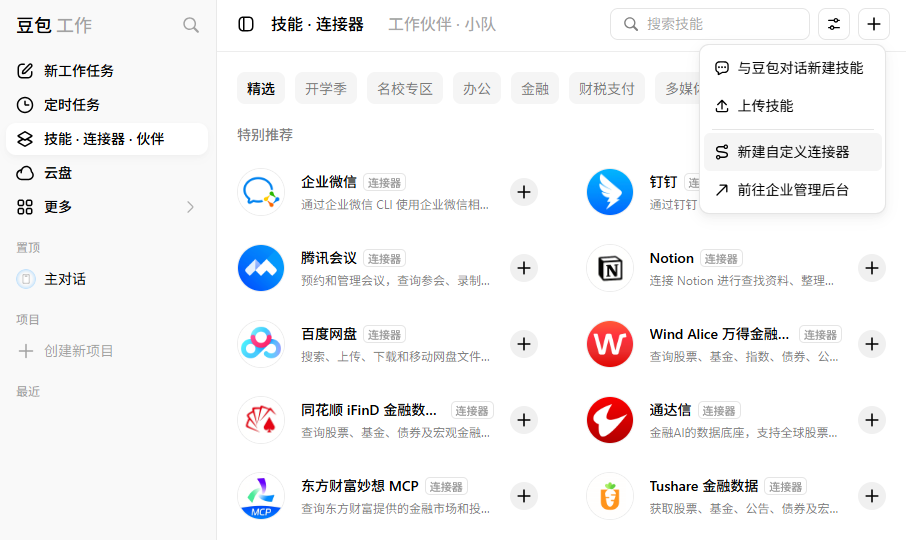Select the 精选 category chip

coord(261,88)
